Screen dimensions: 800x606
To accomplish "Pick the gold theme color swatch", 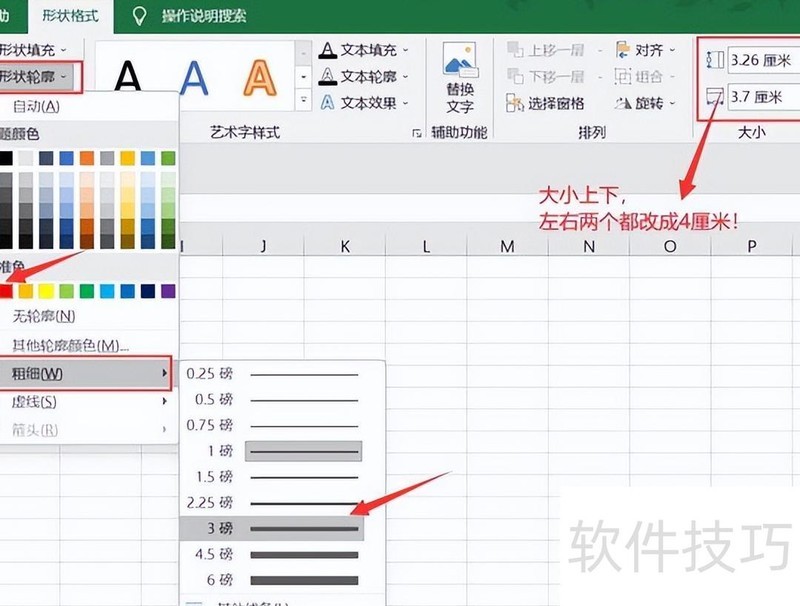I will pyautogui.click(x=128, y=158).
